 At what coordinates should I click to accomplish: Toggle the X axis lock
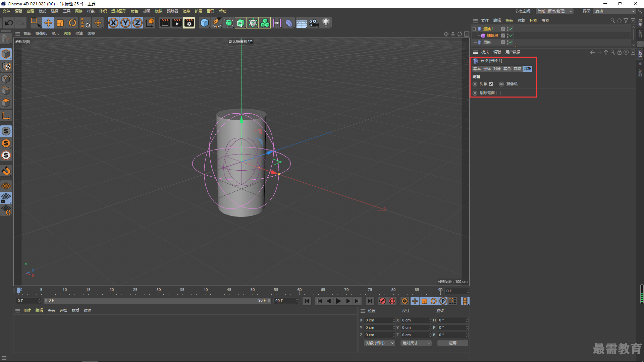pyautogui.click(x=113, y=23)
